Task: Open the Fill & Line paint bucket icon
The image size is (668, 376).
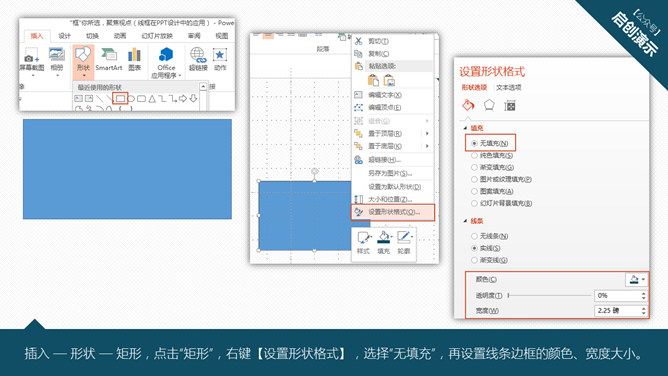Action: click(469, 105)
